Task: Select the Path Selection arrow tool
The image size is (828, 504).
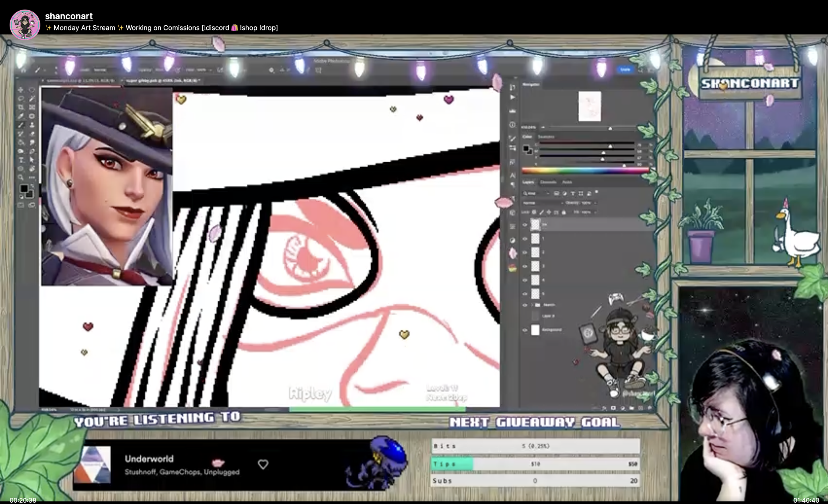Action: (32, 160)
